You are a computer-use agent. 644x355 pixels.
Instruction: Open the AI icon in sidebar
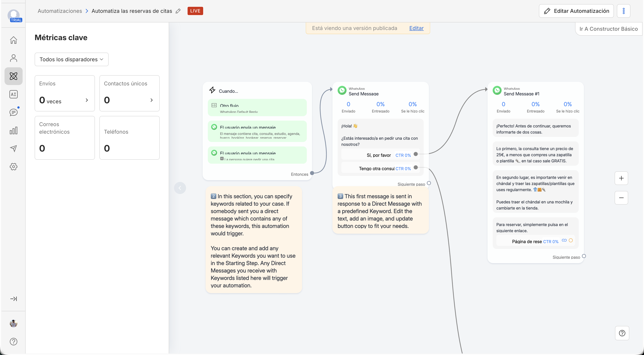tap(14, 94)
